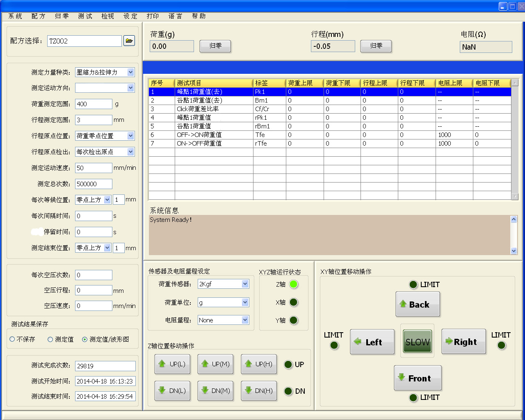Click LIMIT indicator below Front button
Viewport: 525px width, 420px height.
coord(413,397)
